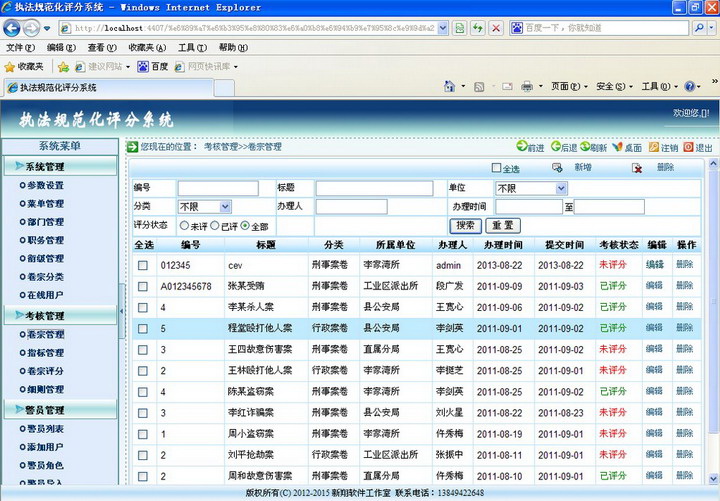Click the 前进 (forward) green arrow icon
This screenshot has width=720, height=501.
tap(521, 147)
